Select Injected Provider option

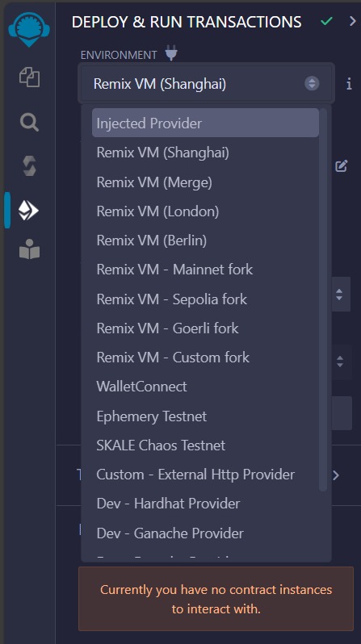coord(205,123)
